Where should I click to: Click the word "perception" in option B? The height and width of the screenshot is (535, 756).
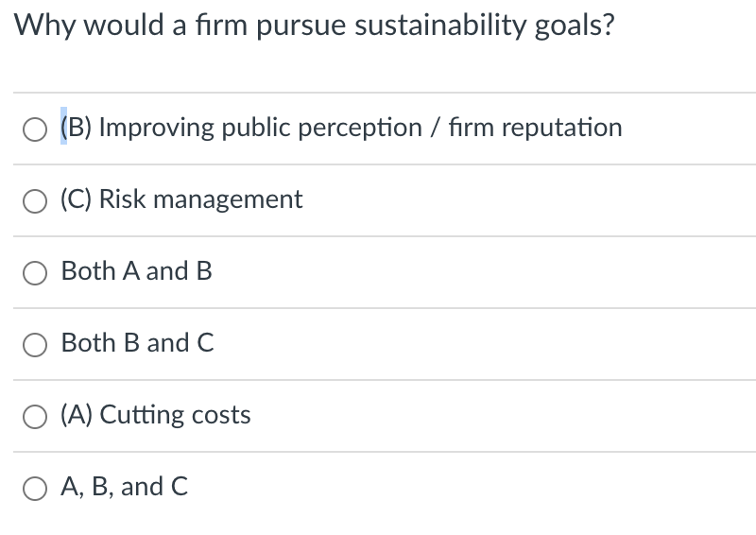tap(357, 128)
